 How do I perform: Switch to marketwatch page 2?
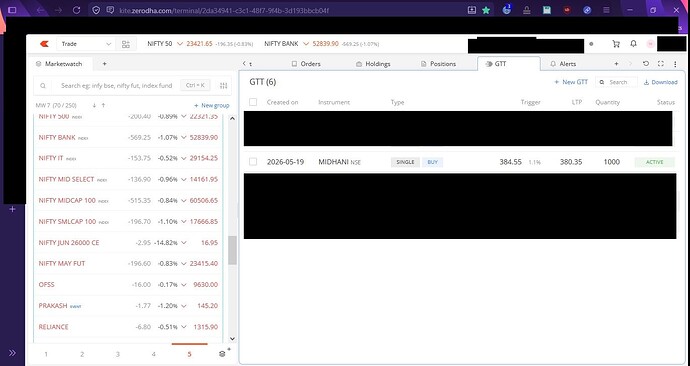(x=82, y=354)
